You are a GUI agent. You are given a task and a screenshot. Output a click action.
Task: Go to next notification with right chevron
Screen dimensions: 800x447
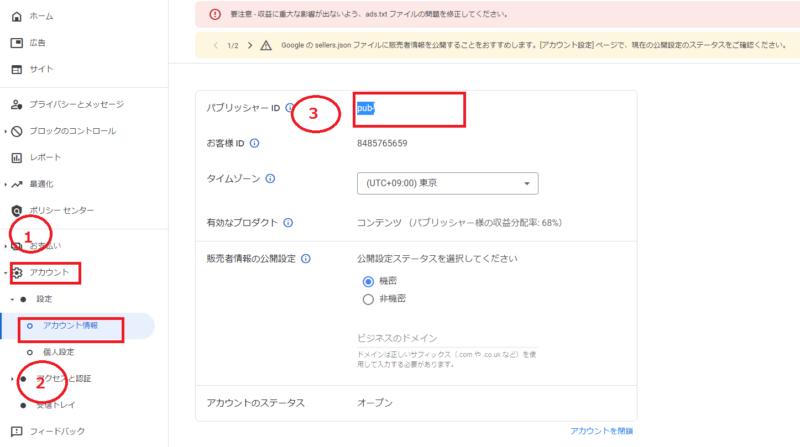click(250, 45)
